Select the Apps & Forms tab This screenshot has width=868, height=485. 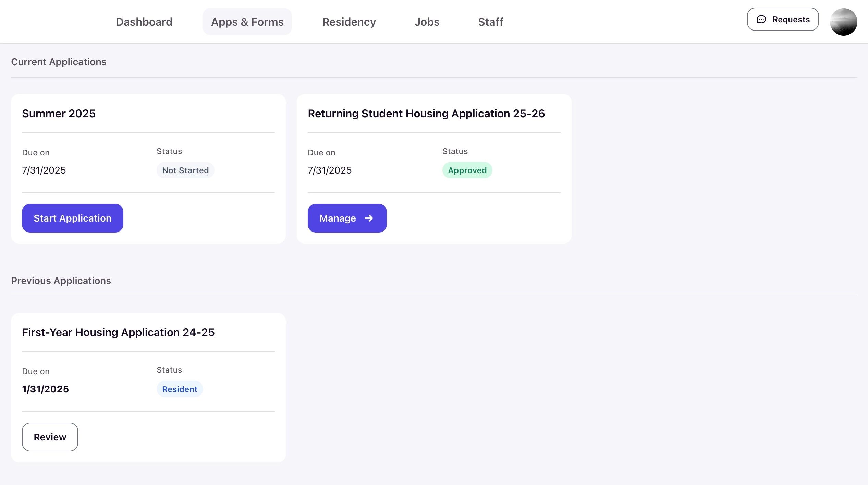pos(247,22)
